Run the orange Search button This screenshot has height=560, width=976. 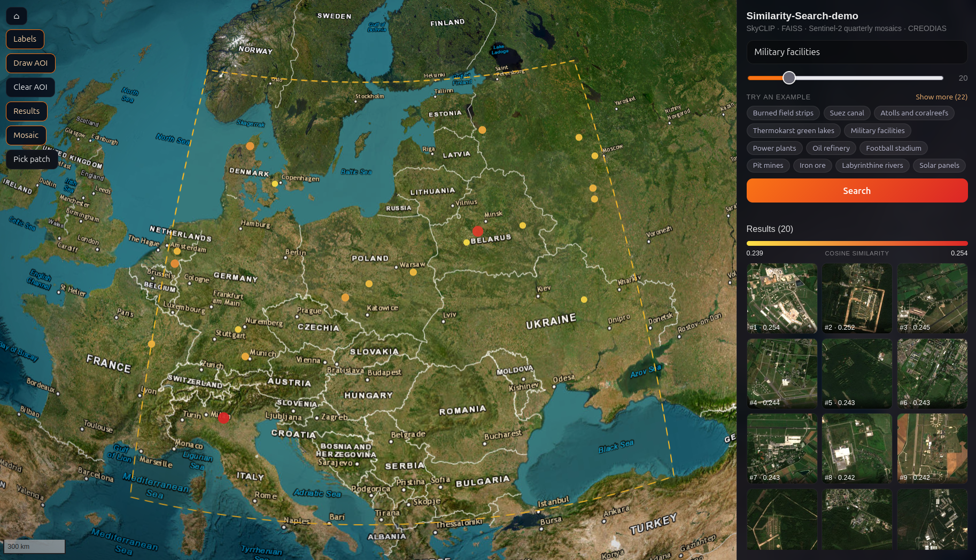point(857,191)
